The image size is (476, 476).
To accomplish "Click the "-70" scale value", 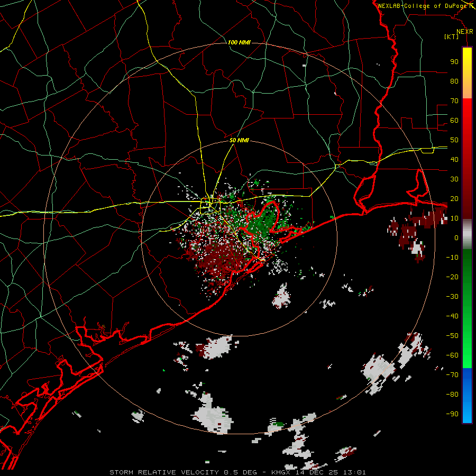I will tap(452, 375).
